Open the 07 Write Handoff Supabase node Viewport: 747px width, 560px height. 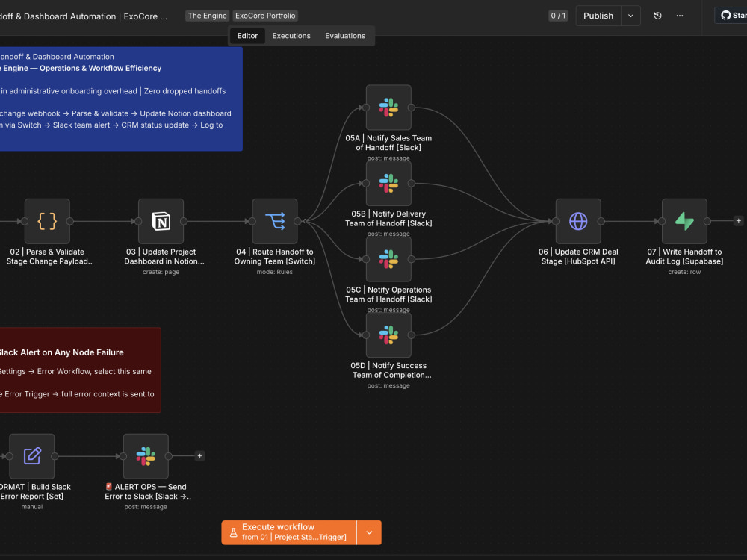[x=684, y=222]
